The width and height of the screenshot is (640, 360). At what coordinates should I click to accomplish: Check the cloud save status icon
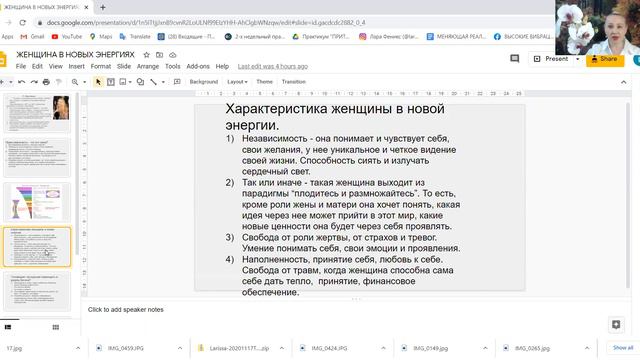(173, 55)
